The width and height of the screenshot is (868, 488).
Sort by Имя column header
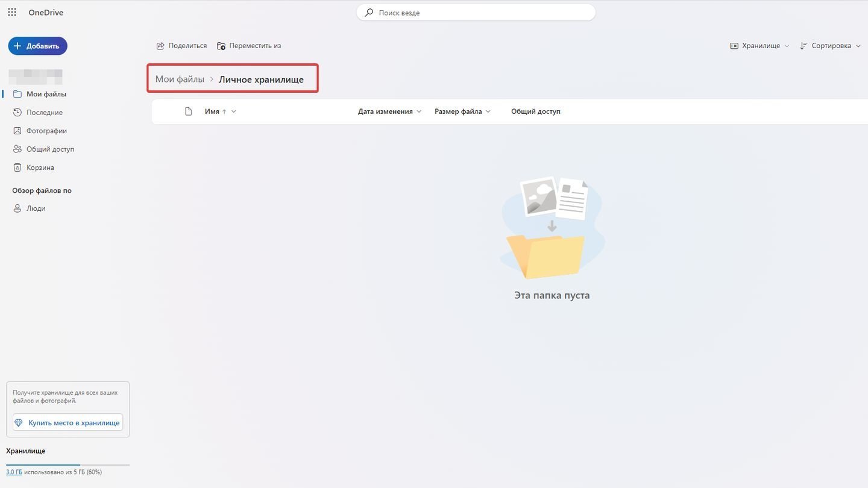coord(220,111)
